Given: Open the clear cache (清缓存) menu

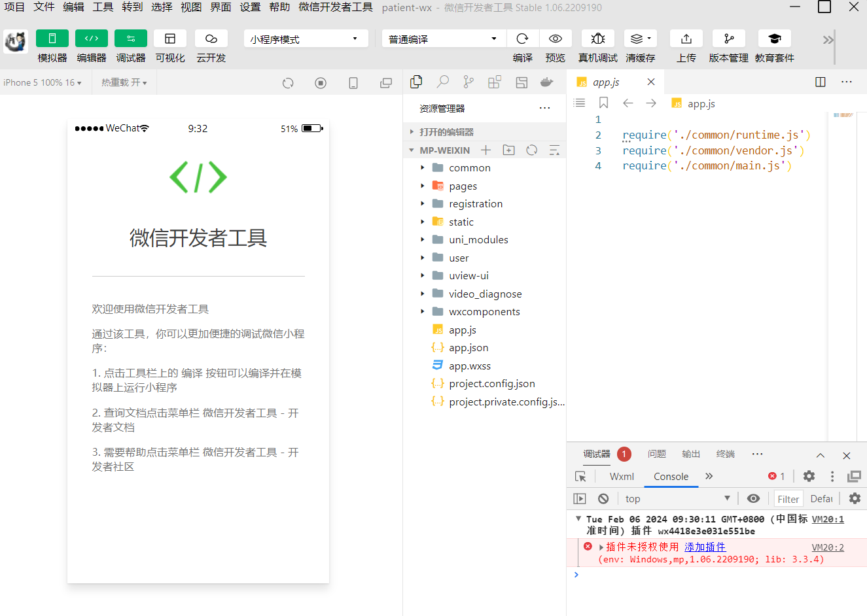Looking at the screenshot, I should tap(641, 39).
